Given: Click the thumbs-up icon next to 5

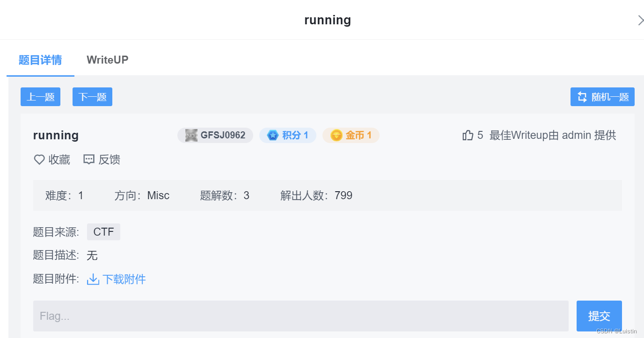Looking at the screenshot, I should (x=467, y=135).
